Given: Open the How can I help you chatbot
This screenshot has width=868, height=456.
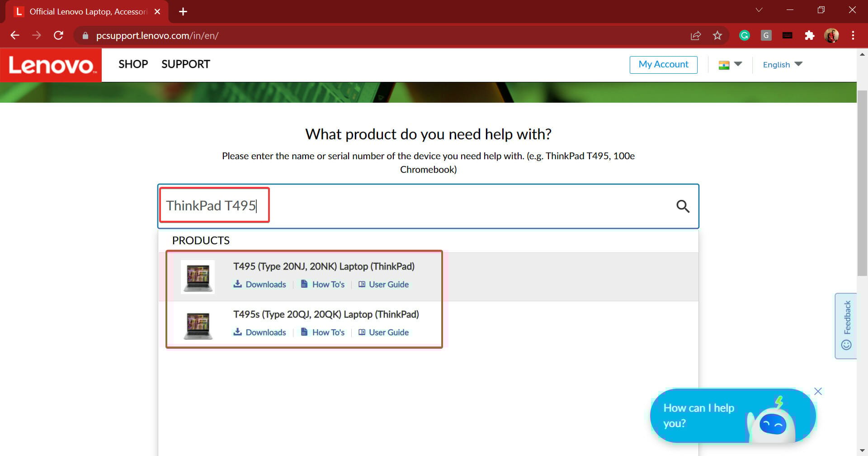Looking at the screenshot, I should coord(732,415).
